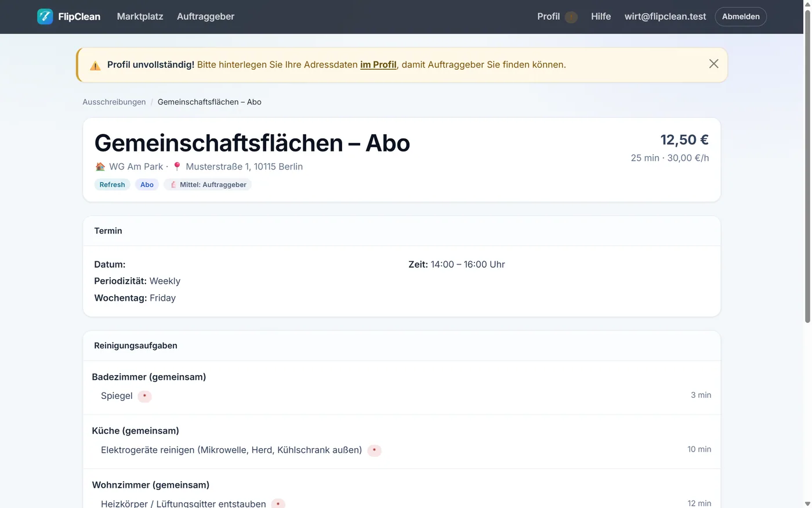Screen dimensions: 812x508
Task: Click the 'Gemeinschaftsflächen – Abo' heading
Action: [252, 143]
